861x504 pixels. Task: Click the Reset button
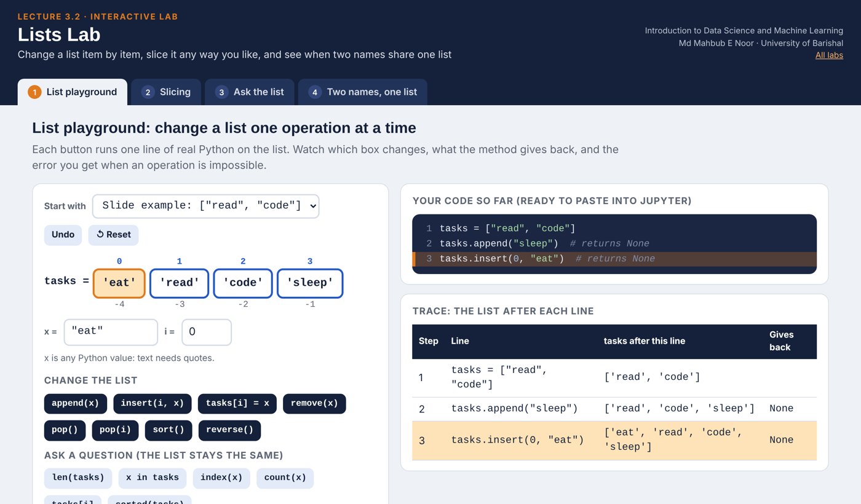pos(113,235)
